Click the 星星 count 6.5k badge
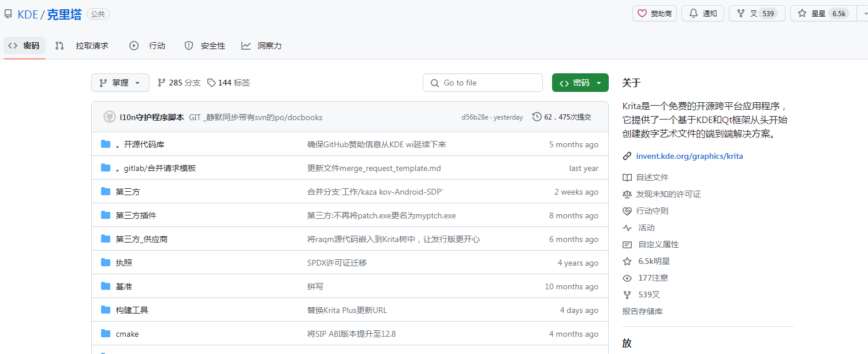Image resolution: width=868 pixels, height=354 pixels. tap(839, 13)
